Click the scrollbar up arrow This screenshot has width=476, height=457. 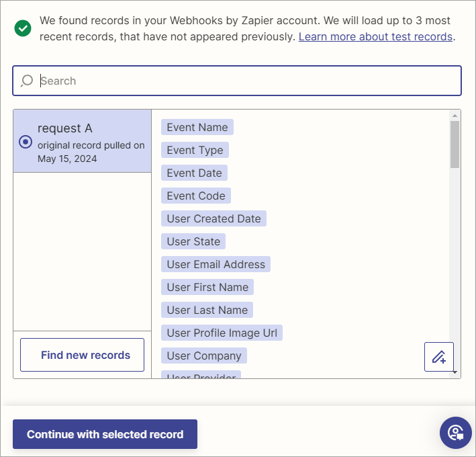tap(455, 116)
